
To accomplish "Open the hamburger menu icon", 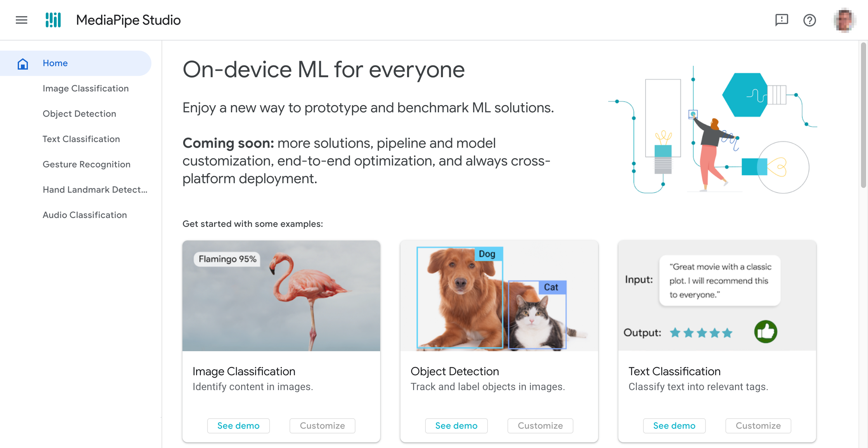I will [21, 20].
